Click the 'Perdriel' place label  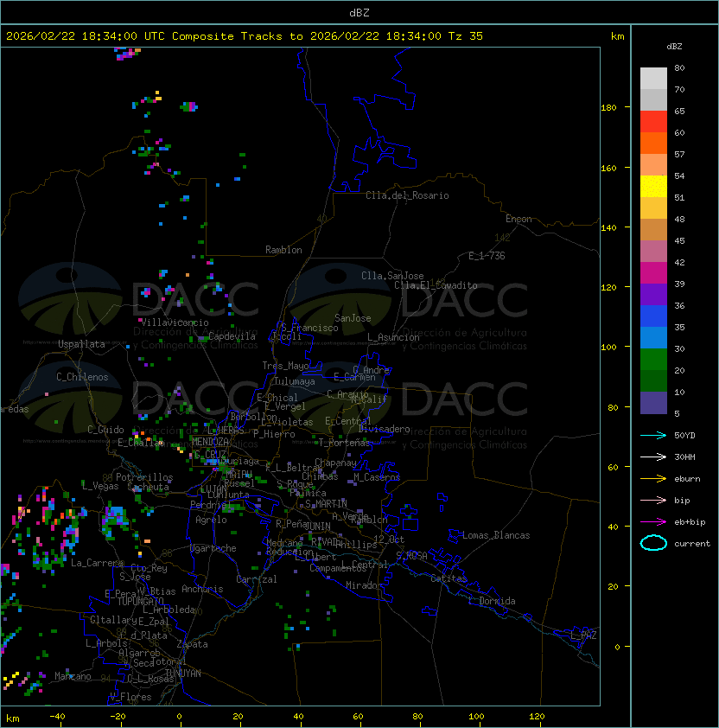(210, 504)
